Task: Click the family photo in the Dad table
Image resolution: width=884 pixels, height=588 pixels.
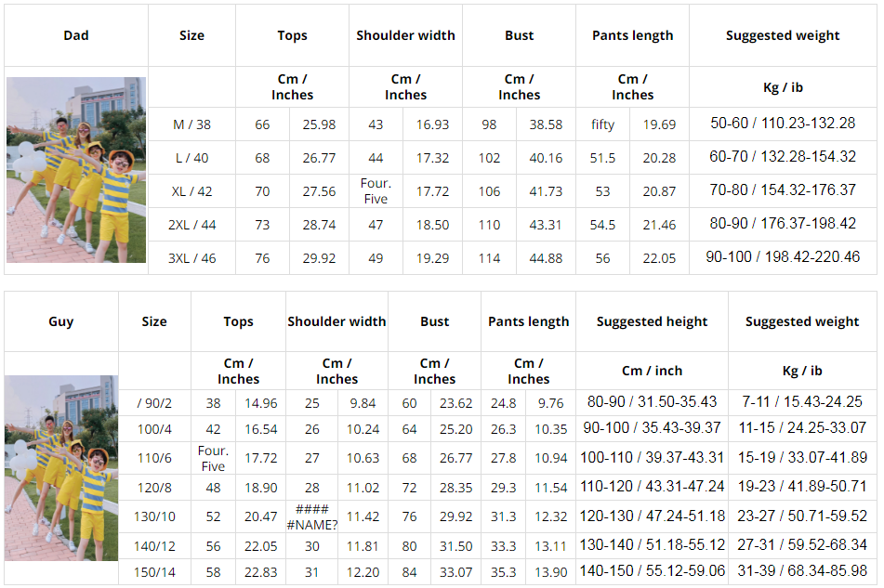Action: [x=76, y=170]
